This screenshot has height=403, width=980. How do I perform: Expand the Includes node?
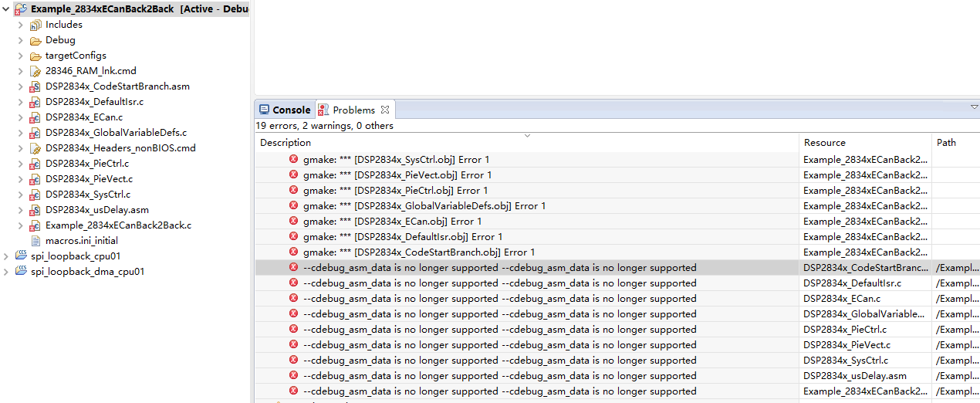pos(20,25)
